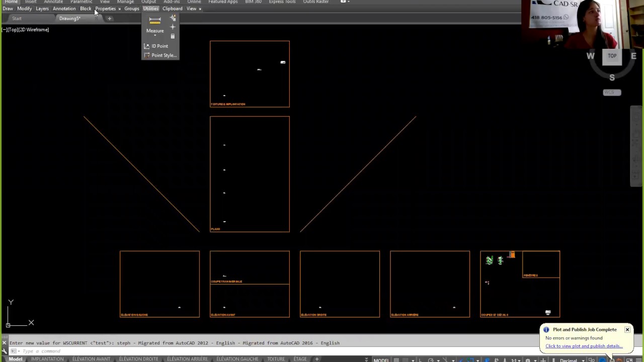
Task: Expand the View ribbon panel
Action: [194, 9]
